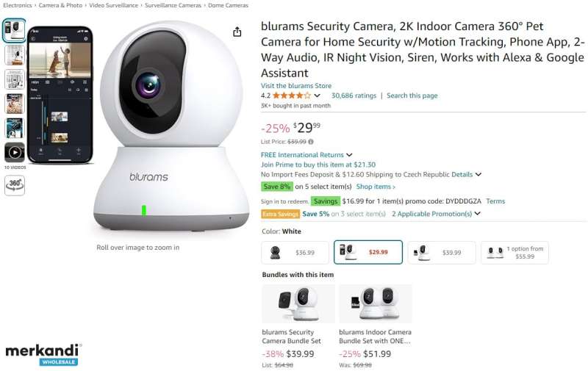Screen dimensions: 588x371
Task: Click the List Price info icon
Action: point(311,142)
